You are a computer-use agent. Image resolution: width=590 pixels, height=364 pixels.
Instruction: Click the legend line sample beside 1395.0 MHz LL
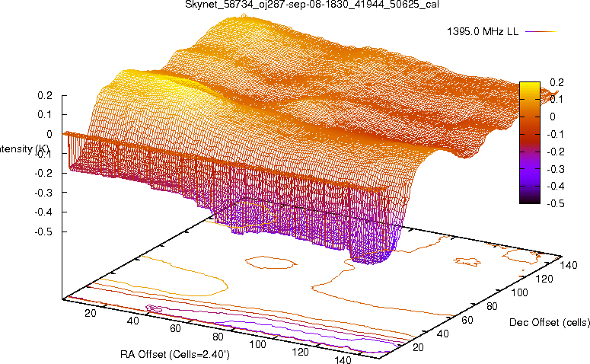[541, 32]
